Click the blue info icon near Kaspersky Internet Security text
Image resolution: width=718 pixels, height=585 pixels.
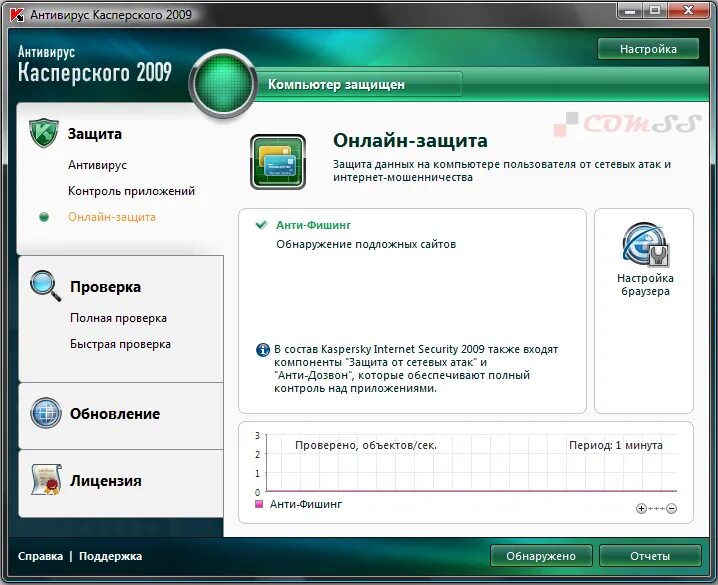262,350
